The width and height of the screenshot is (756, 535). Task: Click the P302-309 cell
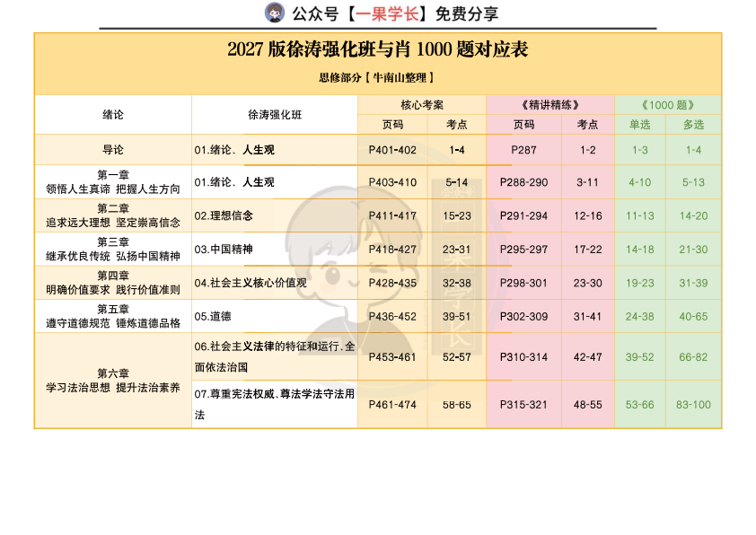pyautogui.click(x=523, y=316)
